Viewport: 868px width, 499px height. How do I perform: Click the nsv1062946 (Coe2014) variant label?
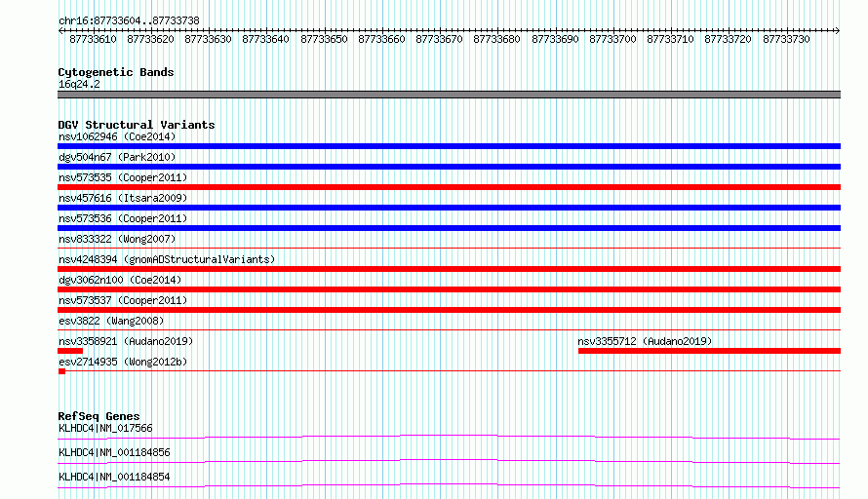click(117, 136)
